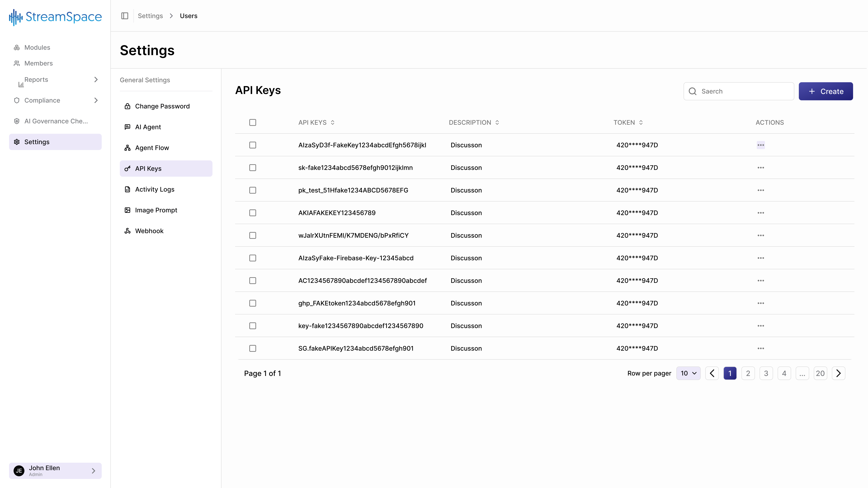Viewport: 868px width, 488px height.
Task: Go to previous page arrow
Action: [712, 373]
